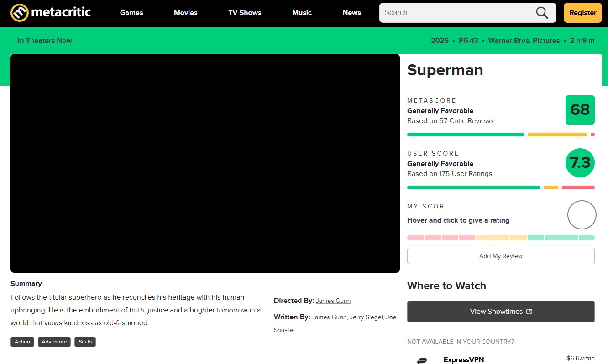608x364 pixels.
Task: Click the Add My Review button
Action: 501,256
